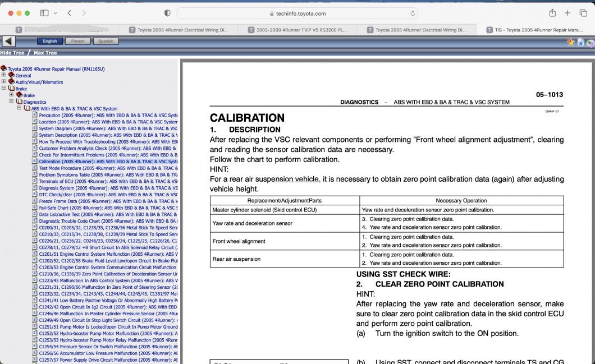Open the Share icon in Safari toolbar
This screenshot has height=364, width=595.
(x=552, y=13)
